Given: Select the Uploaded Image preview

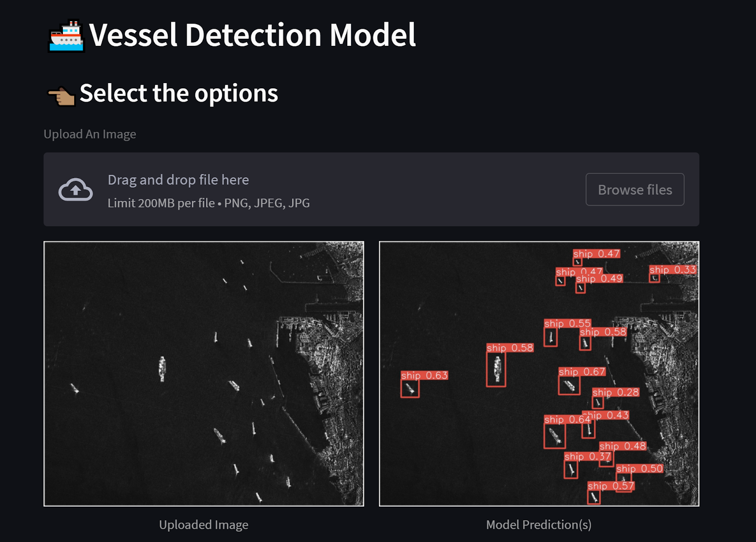Looking at the screenshot, I should click(x=204, y=374).
